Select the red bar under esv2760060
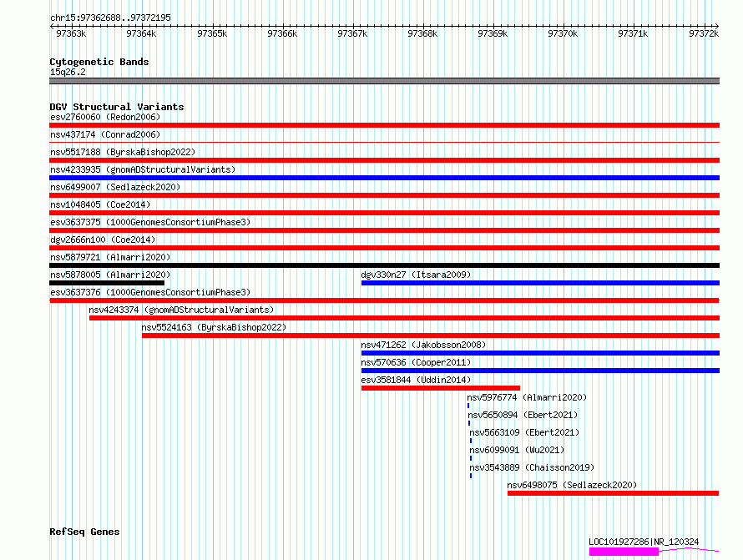This screenshot has height=560, width=743. pyautogui.click(x=384, y=125)
